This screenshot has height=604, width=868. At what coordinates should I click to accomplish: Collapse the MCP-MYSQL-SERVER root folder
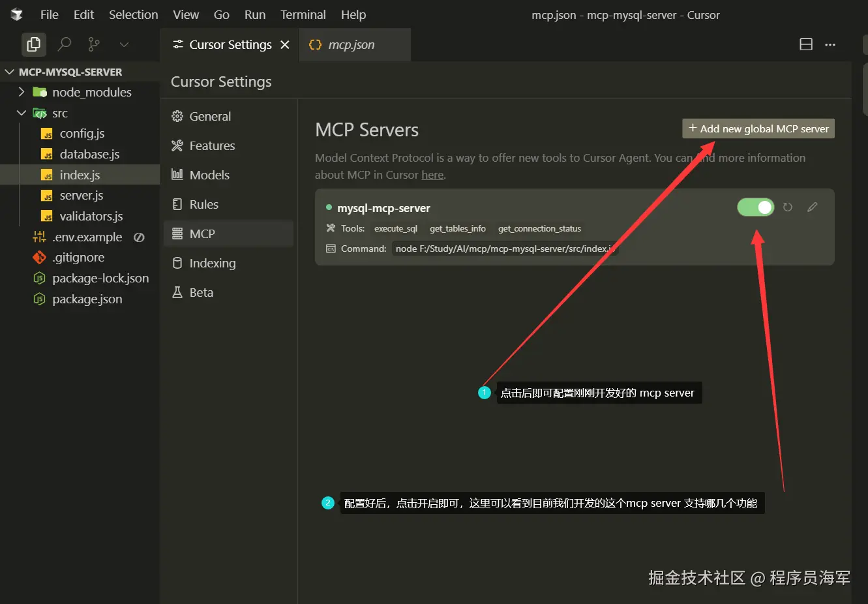click(80, 72)
